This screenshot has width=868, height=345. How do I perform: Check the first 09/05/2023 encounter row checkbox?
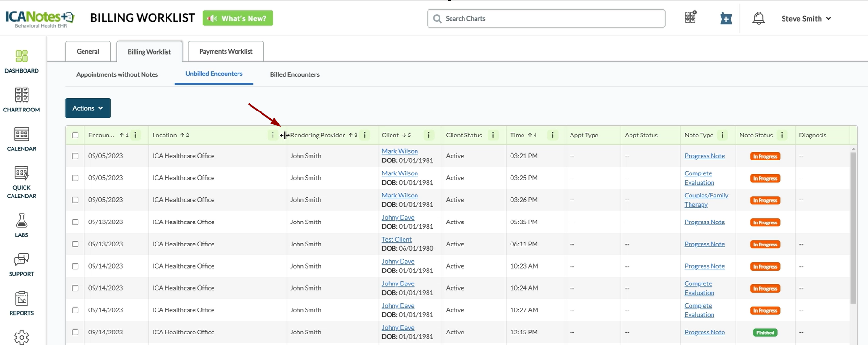pyautogui.click(x=75, y=156)
